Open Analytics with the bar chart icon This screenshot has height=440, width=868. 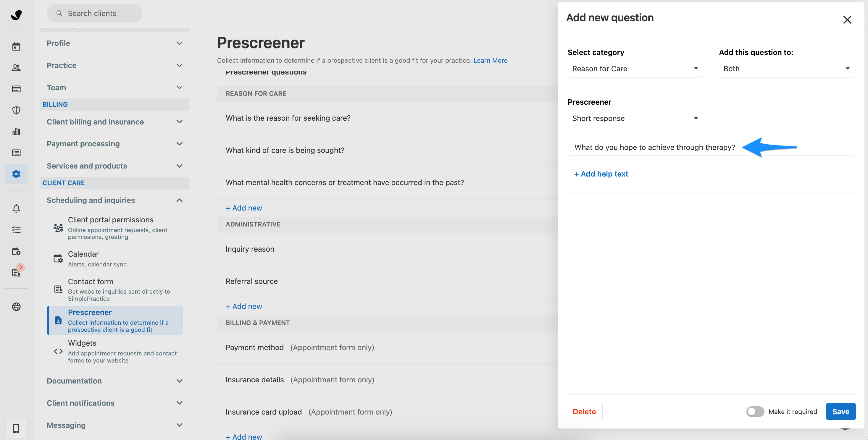point(16,132)
